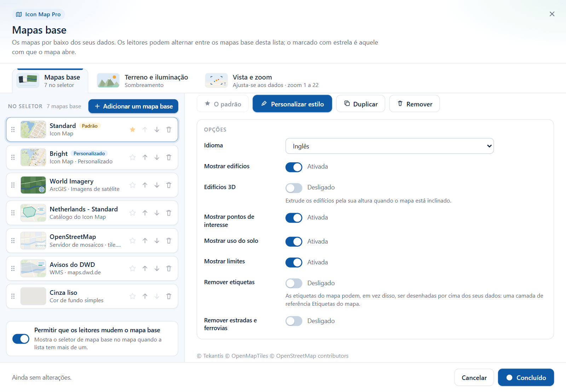Click the O padrão button
The width and height of the screenshot is (566, 392).
click(223, 104)
